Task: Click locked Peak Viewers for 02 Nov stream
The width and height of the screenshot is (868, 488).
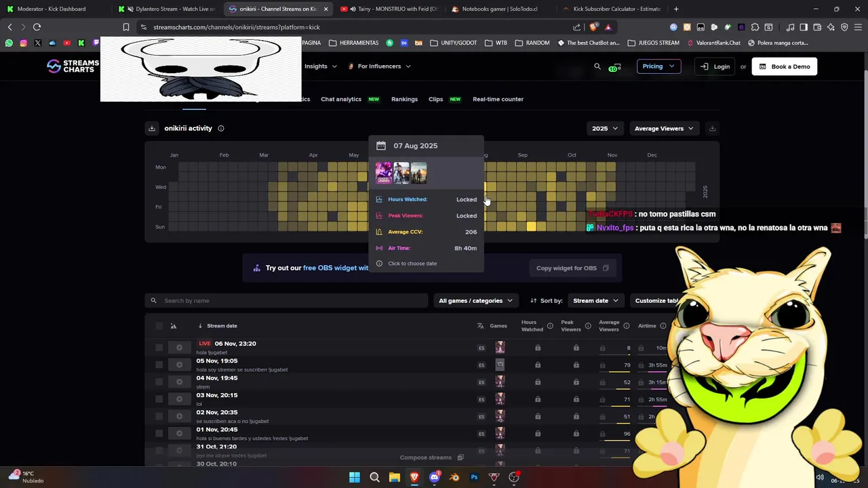Action: point(576,416)
